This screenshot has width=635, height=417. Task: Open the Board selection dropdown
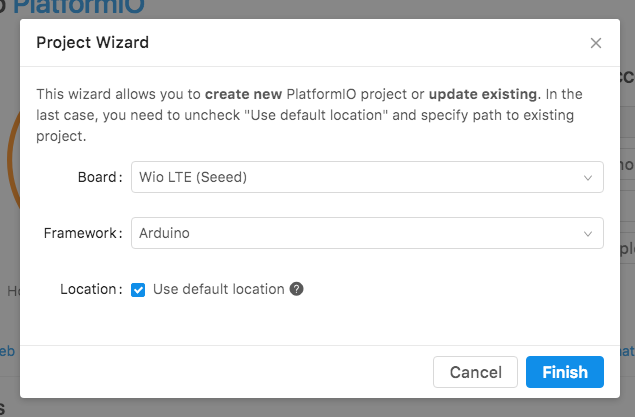click(x=367, y=177)
